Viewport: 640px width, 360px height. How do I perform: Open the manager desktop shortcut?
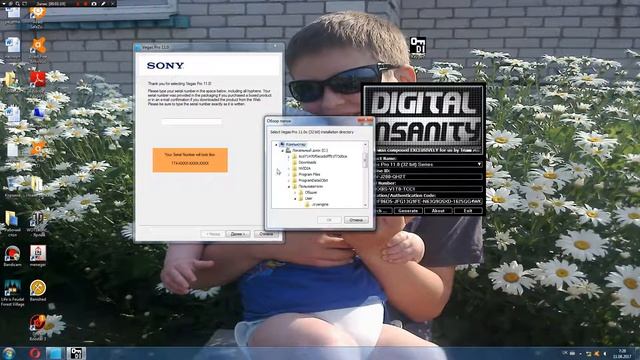click(x=38, y=256)
